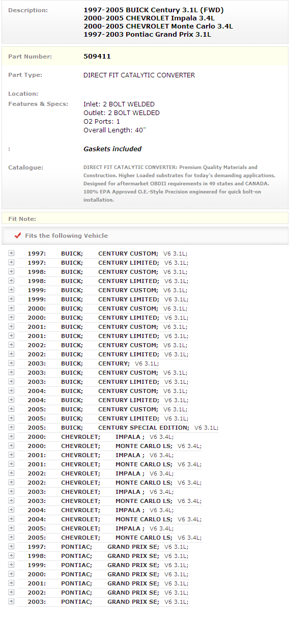The width and height of the screenshot is (290, 644).
Task: Click arrow icon for 2003 Pontiac Grand Prix SE
Action: click(x=11, y=601)
